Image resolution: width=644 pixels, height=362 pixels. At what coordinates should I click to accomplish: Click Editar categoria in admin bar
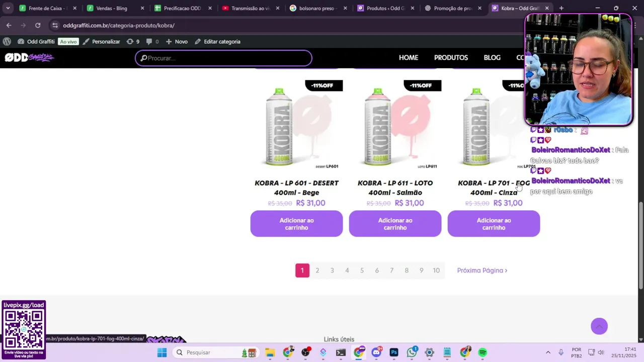tap(217, 42)
